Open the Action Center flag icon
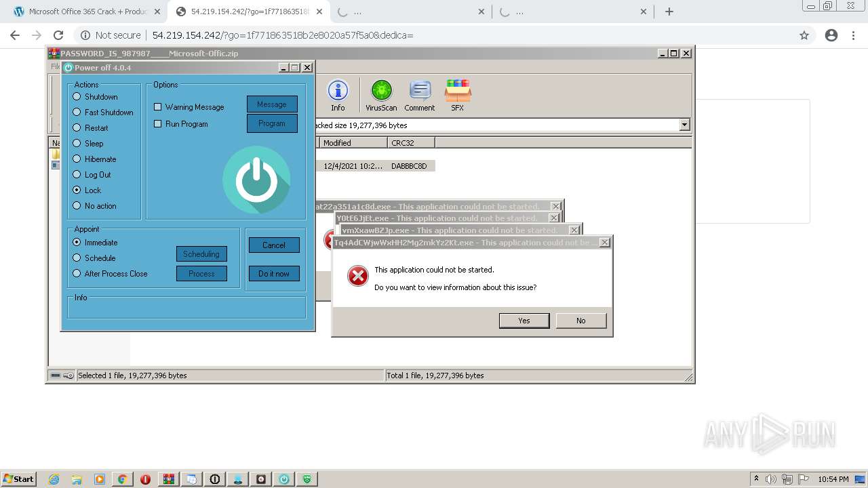The height and width of the screenshot is (488, 868). click(x=804, y=479)
